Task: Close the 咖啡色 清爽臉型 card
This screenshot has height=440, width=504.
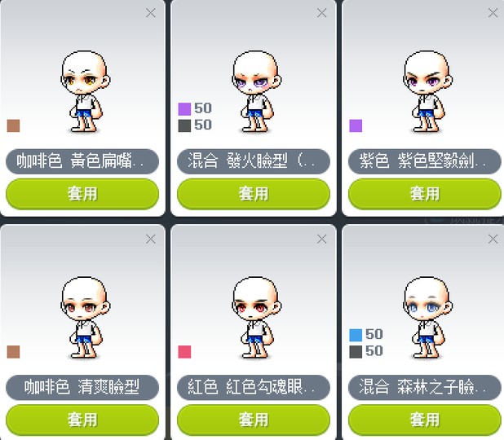Action: click(x=150, y=239)
